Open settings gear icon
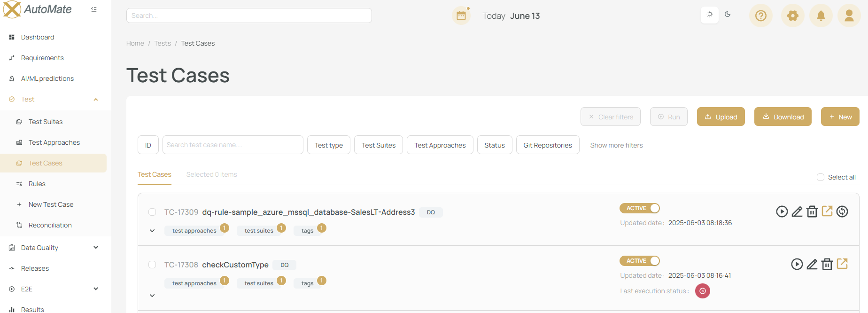Viewport: 868px width, 313px height. tap(793, 16)
